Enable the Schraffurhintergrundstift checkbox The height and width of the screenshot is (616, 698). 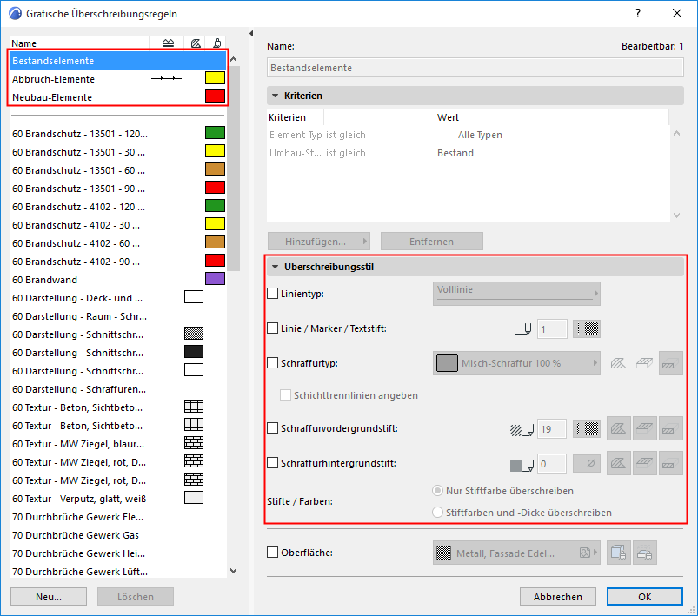272,463
